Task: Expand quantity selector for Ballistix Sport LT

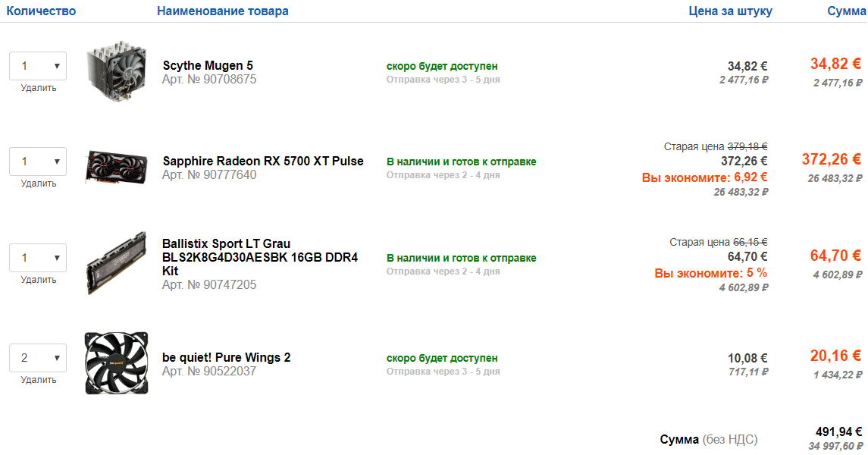Action: (x=38, y=258)
